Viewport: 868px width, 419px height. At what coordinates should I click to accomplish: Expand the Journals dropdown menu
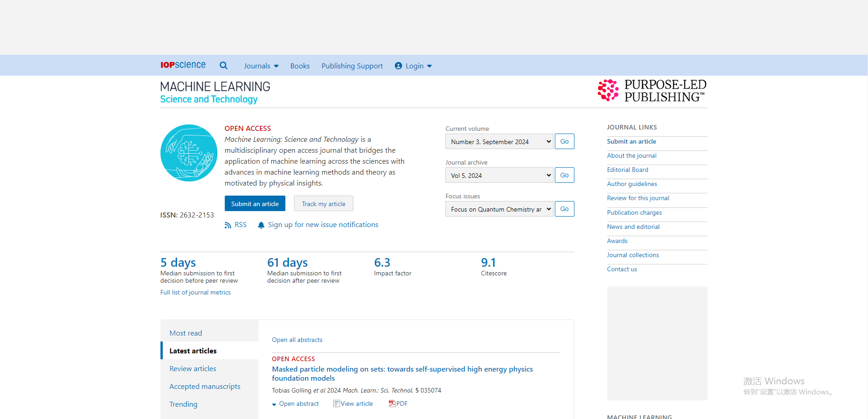click(261, 66)
